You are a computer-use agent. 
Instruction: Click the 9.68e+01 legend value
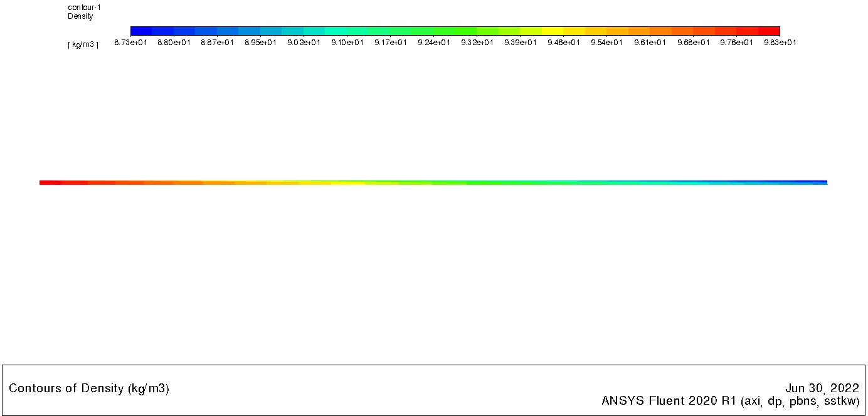pyautogui.click(x=694, y=43)
